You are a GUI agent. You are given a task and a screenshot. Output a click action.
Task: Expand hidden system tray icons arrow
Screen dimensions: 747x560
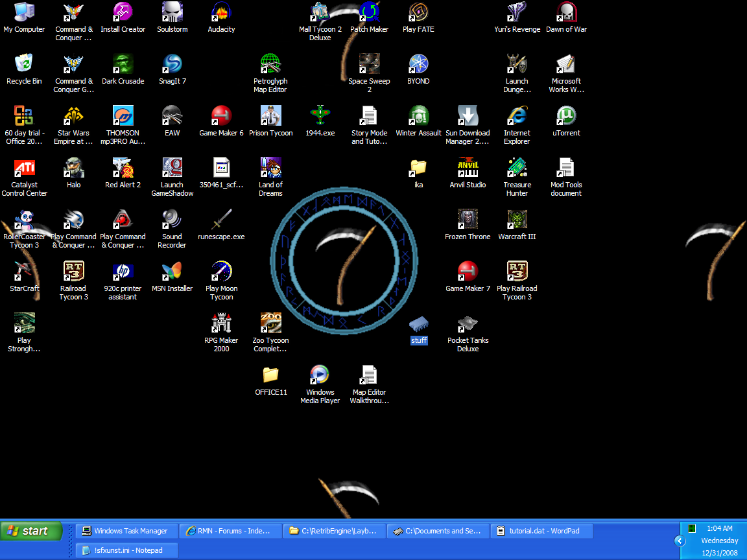(679, 541)
